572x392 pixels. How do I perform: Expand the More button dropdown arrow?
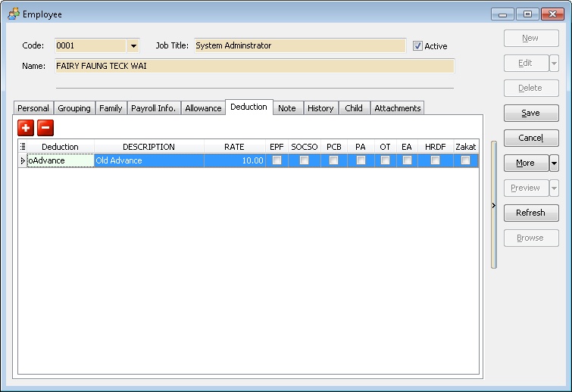click(x=554, y=163)
